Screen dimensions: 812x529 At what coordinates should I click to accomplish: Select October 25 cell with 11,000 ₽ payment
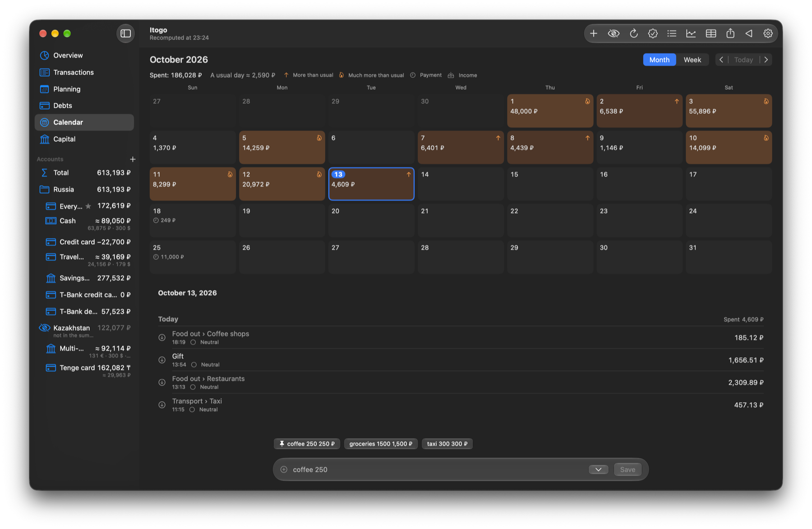click(193, 257)
